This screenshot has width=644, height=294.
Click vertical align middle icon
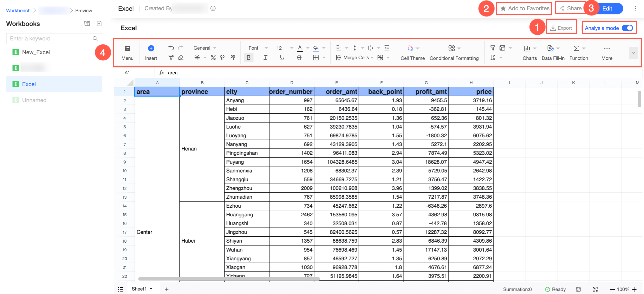pyautogui.click(x=354, y=48)
